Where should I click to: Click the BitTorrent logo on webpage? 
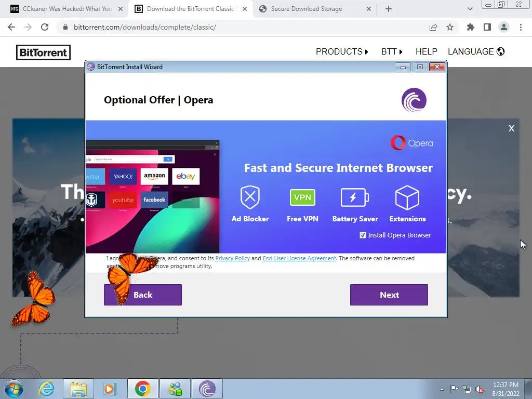coord(44,52)
